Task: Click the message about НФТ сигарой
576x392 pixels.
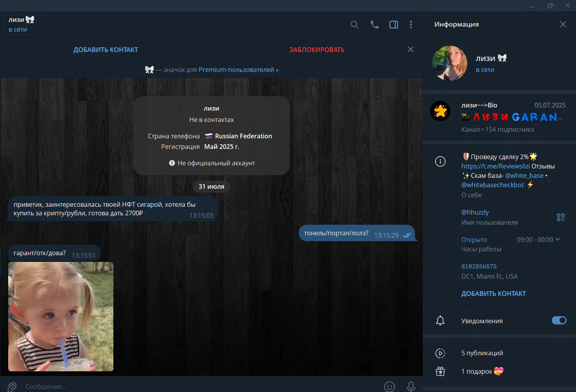Action: [x=113, y=209]
